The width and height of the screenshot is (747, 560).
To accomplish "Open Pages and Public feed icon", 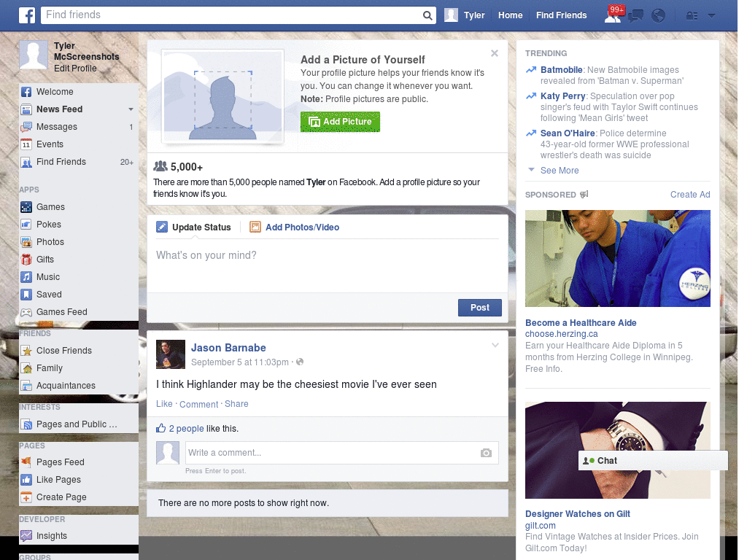I will (x=26, y=424).
